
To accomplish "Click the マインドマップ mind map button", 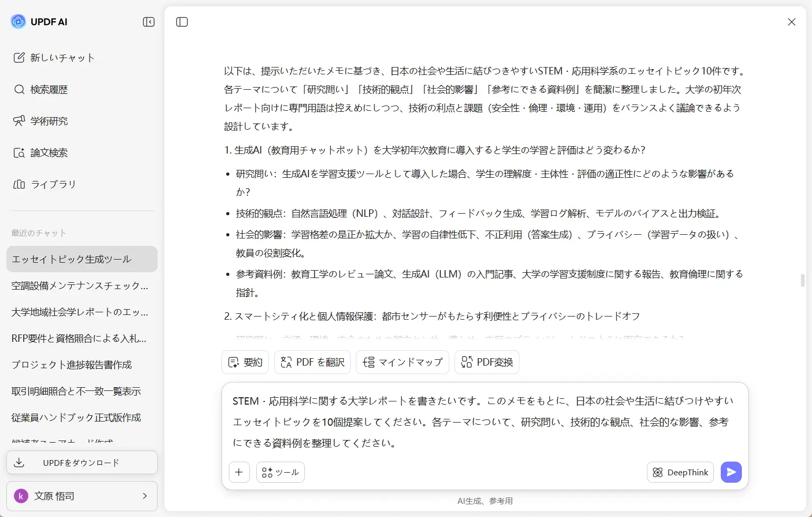I will click(x=402, y=362).
